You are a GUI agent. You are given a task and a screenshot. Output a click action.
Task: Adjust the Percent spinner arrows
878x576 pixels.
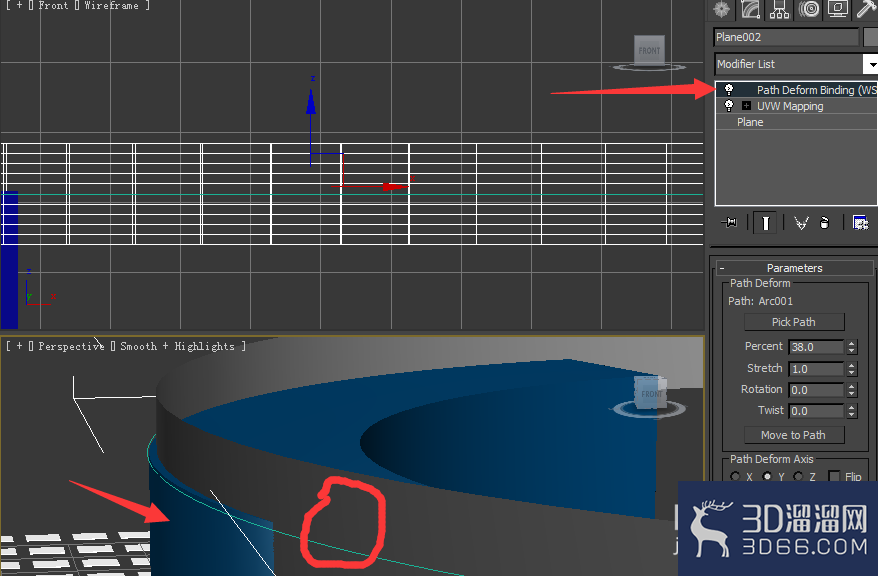[x=852, y=347]
